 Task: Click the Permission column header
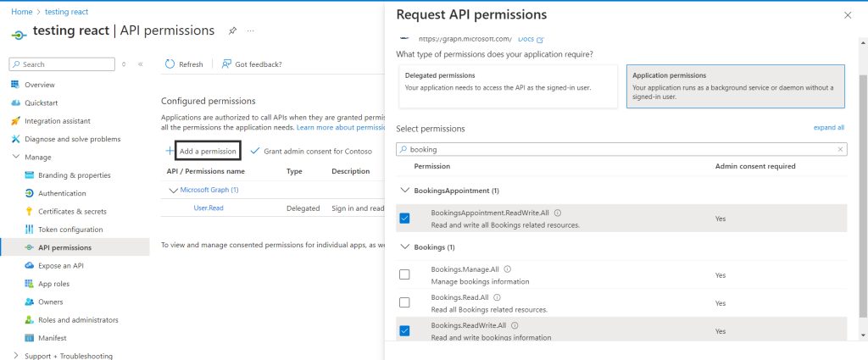tap(431, 166)
